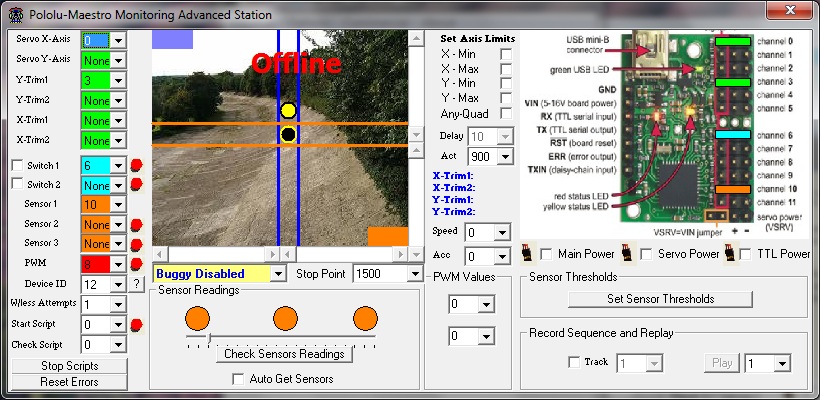Click the middle orange sensor reading circle
The width and height of the screenshot is (820, 400).
(286, 318)
